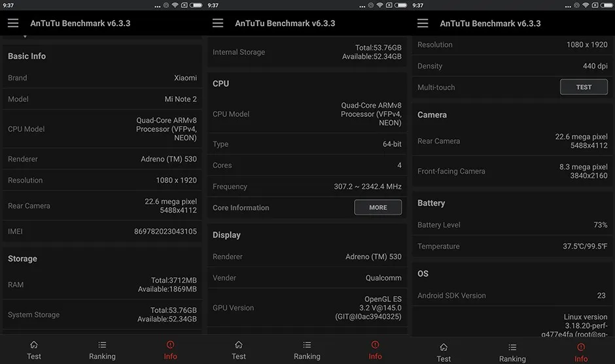Select the IMEI number 869782023043105
615x364 pixels.
click(x=165, y=231)
